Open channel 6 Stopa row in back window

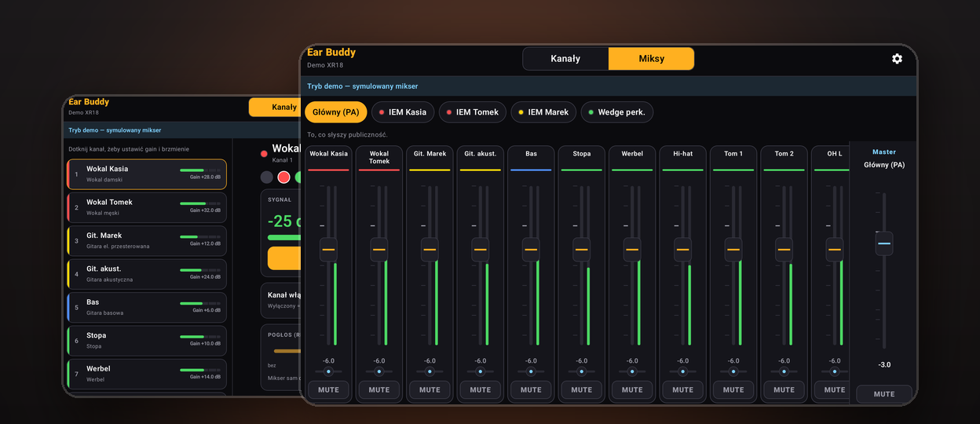click(x=147, y=341)
